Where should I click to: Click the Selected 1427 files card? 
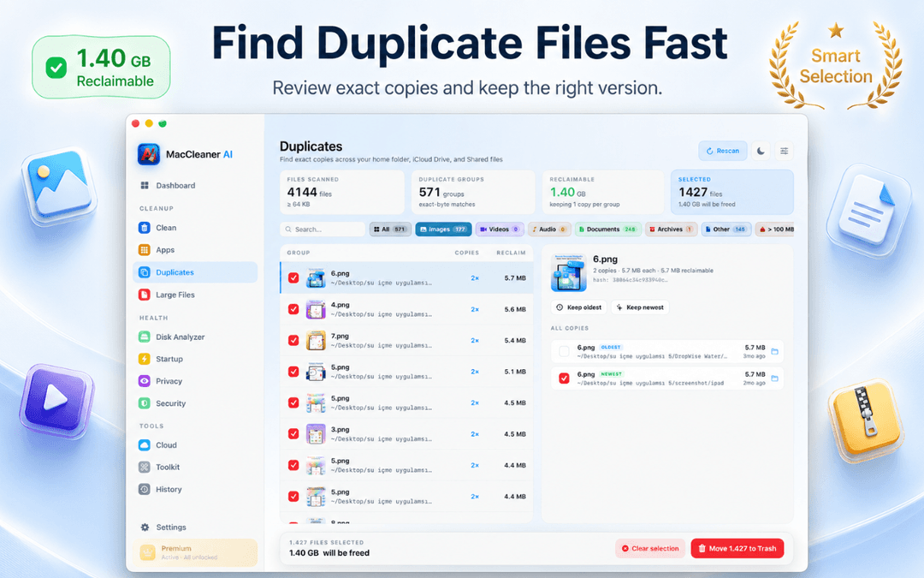point(731,192)
